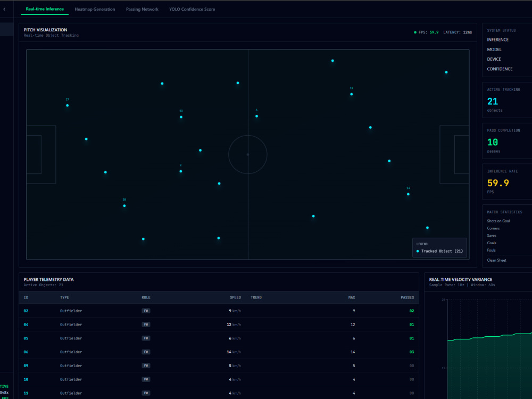Sort table by the TYPE column header
Viewport: 532px width, 399px height.
click(x=64, y=297)
